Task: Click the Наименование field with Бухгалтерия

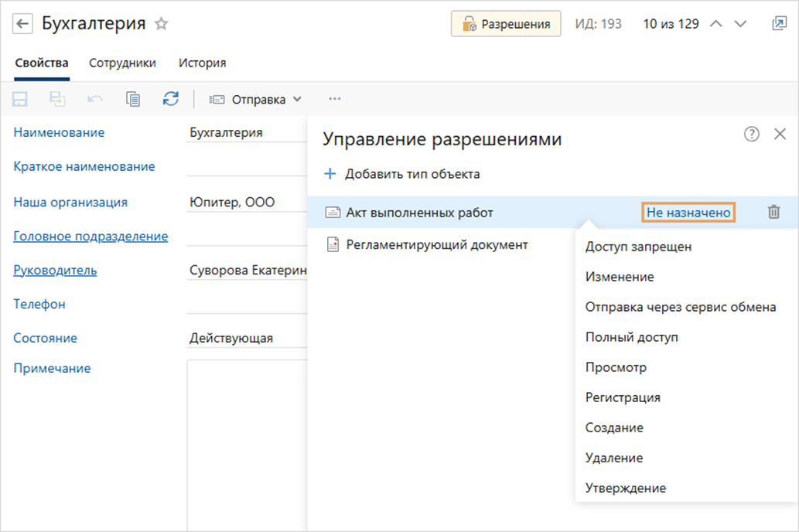Action: (x=248, y=132)
